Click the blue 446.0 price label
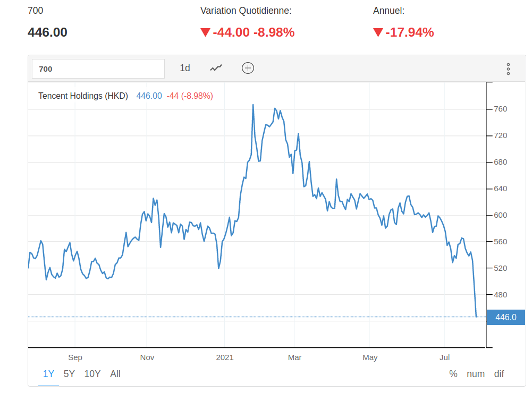Screen dimensions: 532x393 point(505,318)
